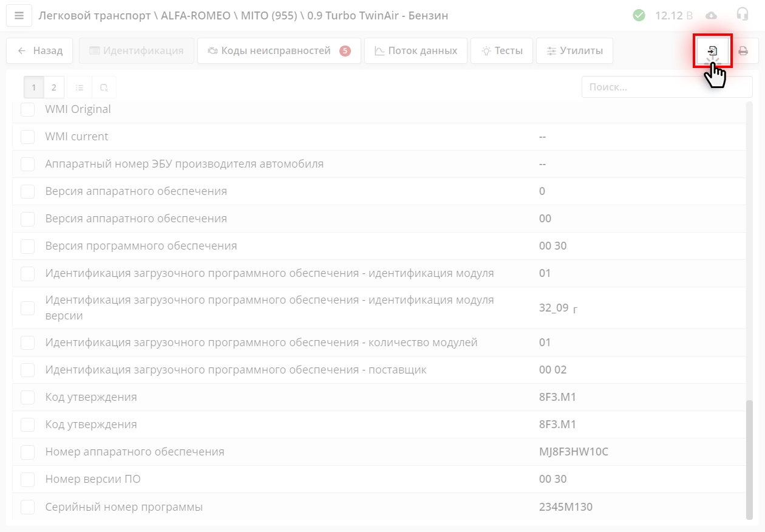Click the Назад button
Viewport: 765px width, 532px height.
39,50
